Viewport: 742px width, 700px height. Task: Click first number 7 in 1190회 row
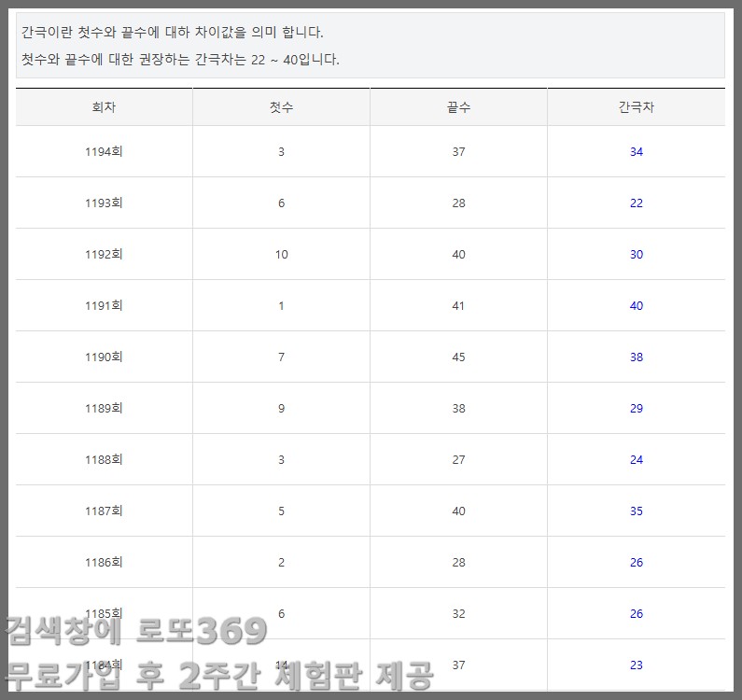281,357
